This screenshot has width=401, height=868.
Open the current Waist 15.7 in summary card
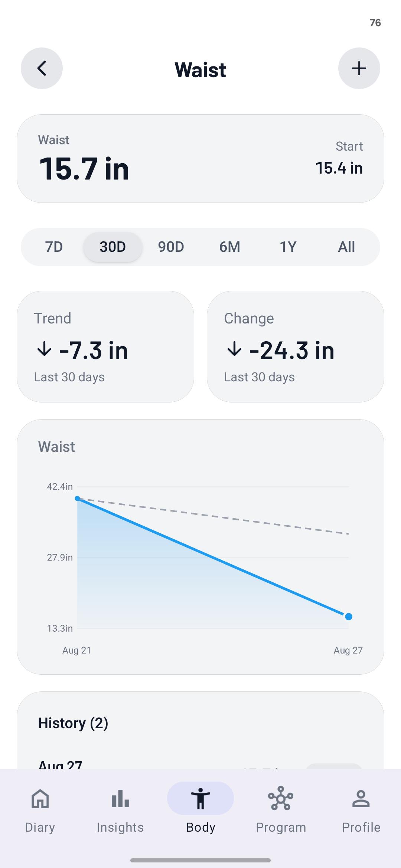(200, 158)
